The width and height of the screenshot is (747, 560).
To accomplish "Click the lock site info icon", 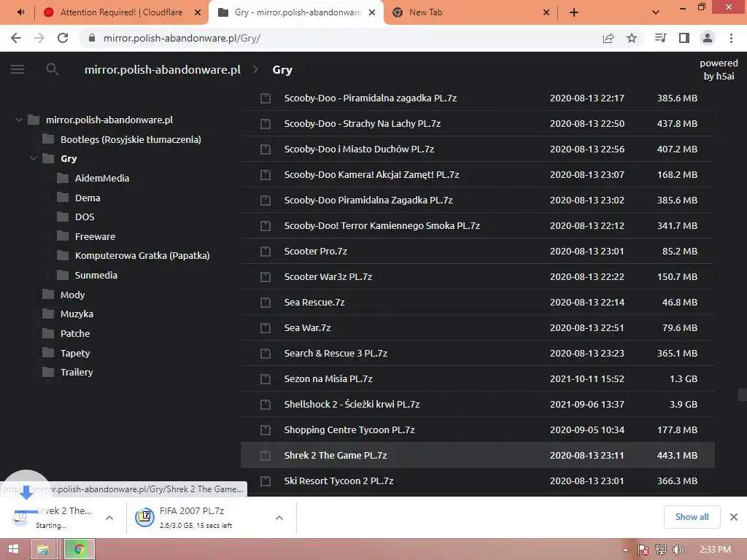I will coord(92,38).
